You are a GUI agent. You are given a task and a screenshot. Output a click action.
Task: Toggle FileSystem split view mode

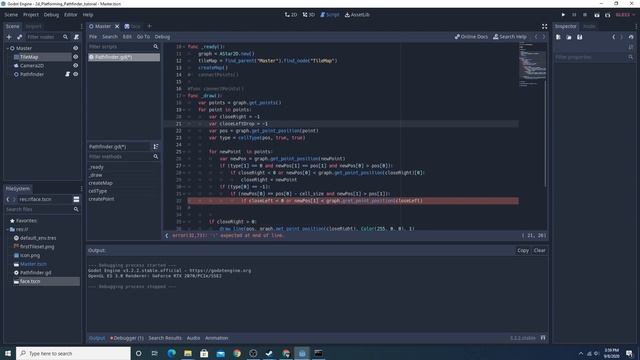[76, 199]
